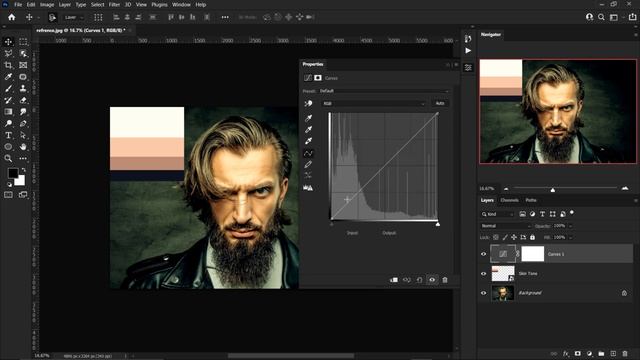Open the layer Fill dropdown arrow
The width and height of the screenshot is (640, 360).
(570, 237)
